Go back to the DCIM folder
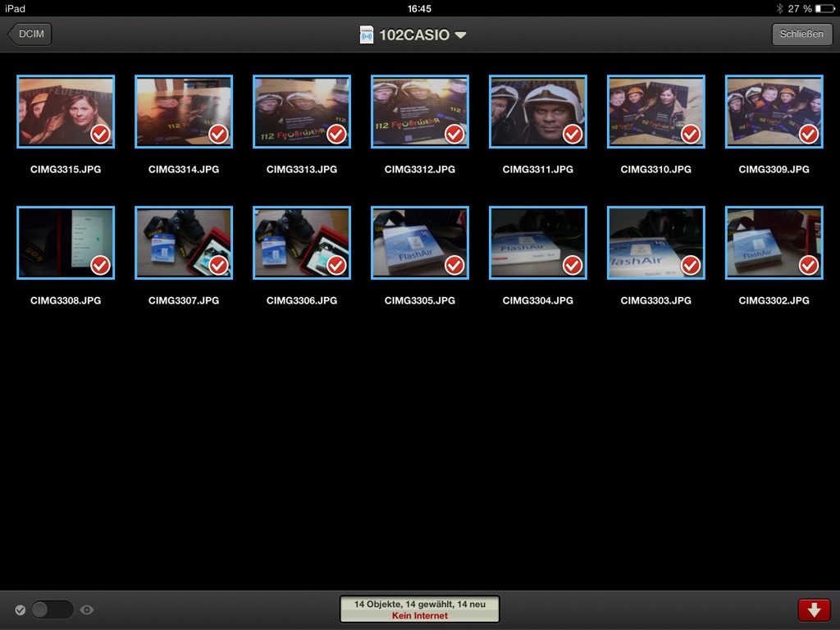The height and width of the screenshot is (630, 840). coord(30,34)
